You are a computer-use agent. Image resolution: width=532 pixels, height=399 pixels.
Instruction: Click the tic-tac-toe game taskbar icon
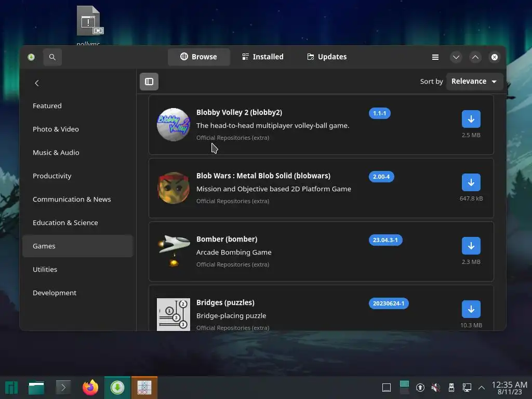coord(144,388)
